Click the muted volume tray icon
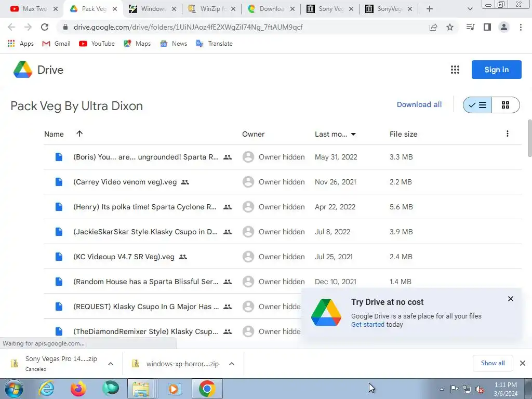532x399 pixels. [480, 390]
